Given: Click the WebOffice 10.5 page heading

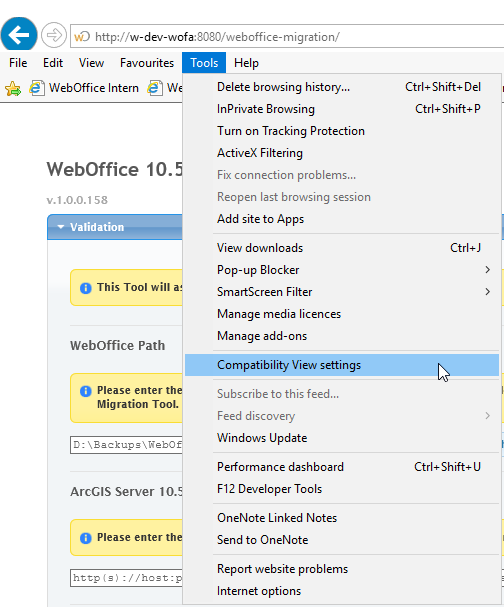Looking at the screenshot, I should coord(115,170).
